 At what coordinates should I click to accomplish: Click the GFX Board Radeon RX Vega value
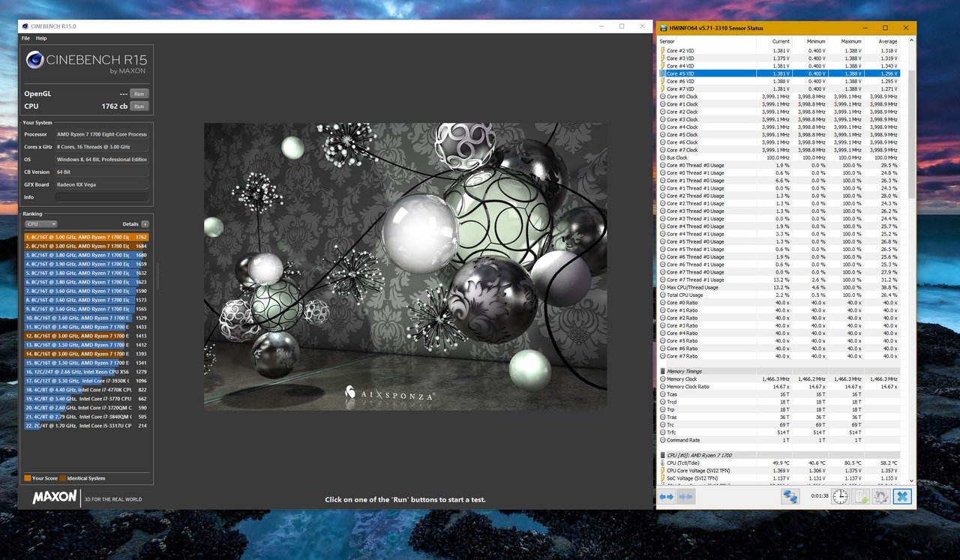coord(101,184)
